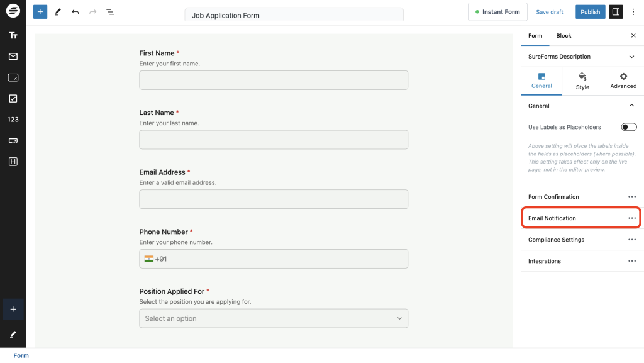Select the Text (Tt) field block
644x363 pixels.
tap(13, 35)
